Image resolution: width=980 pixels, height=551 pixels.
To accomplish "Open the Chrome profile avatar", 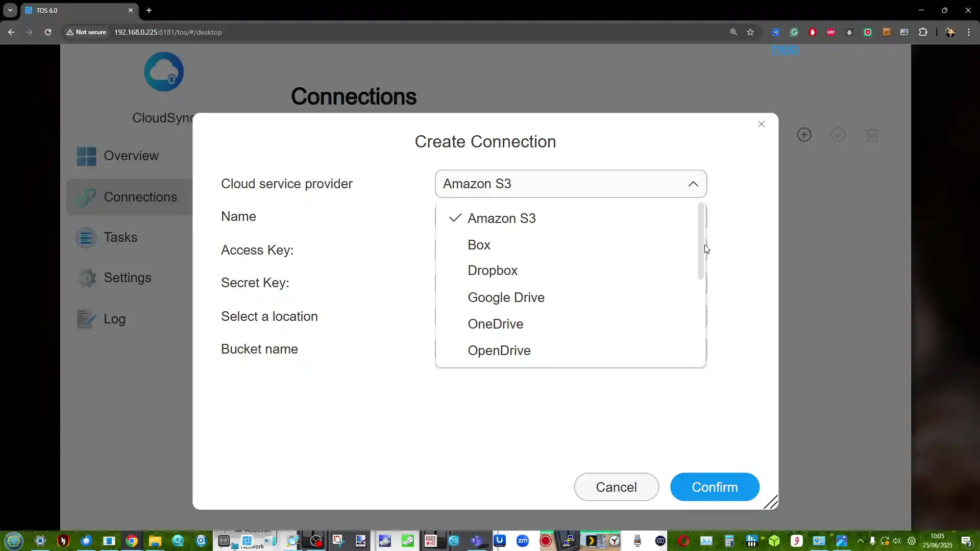I will [x=950, y=32].
